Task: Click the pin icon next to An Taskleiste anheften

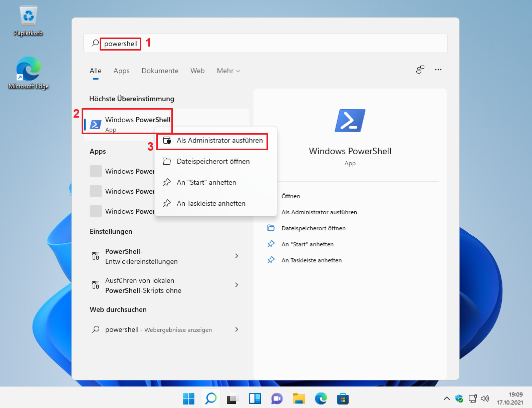Action: point(167,203)
